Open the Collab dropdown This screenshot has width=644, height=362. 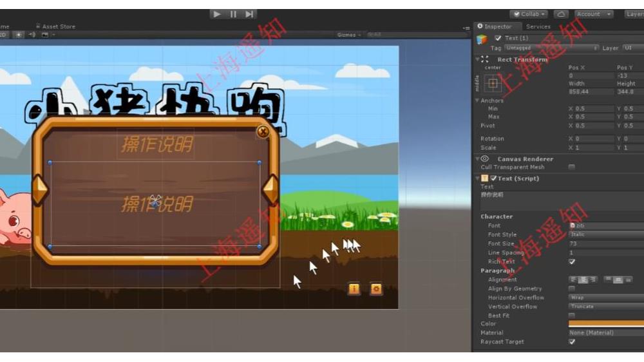[x=529, y=14]
